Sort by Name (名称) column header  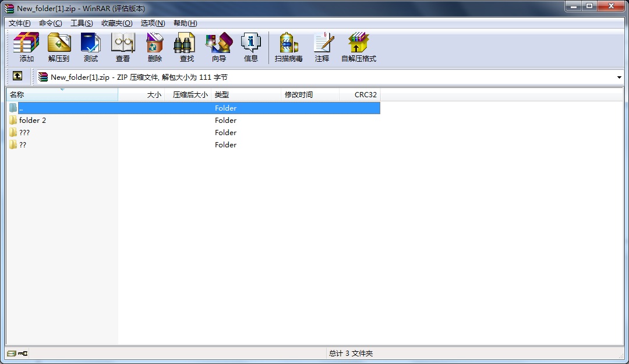coord(62,95)
